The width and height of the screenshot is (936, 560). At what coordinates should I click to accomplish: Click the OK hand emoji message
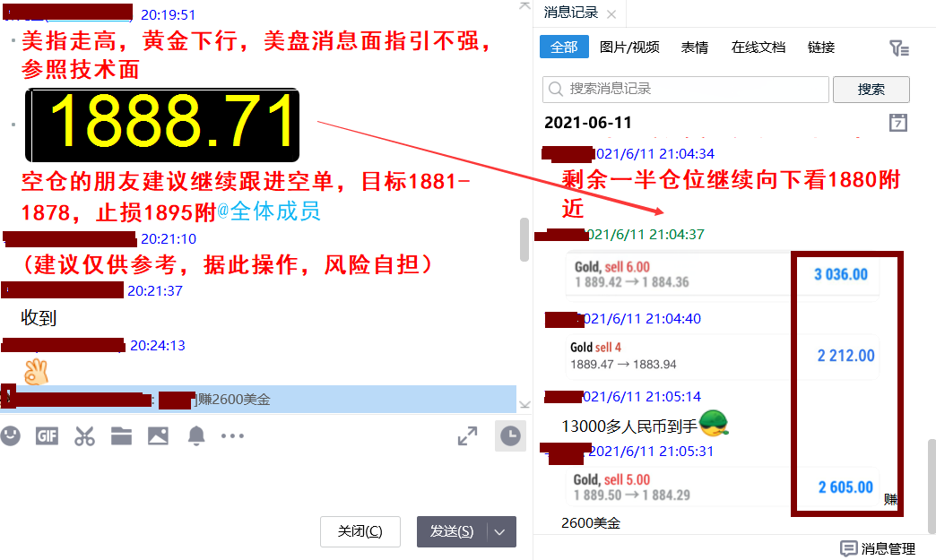coord(36,372)
